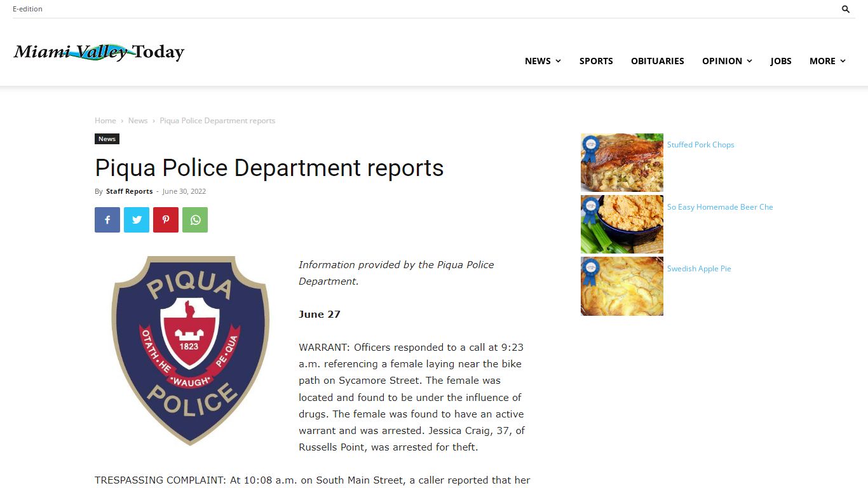Open the SPORTS menu item
Image resolution: width=868 pixels, height=488 pixels.
[596, 61]
